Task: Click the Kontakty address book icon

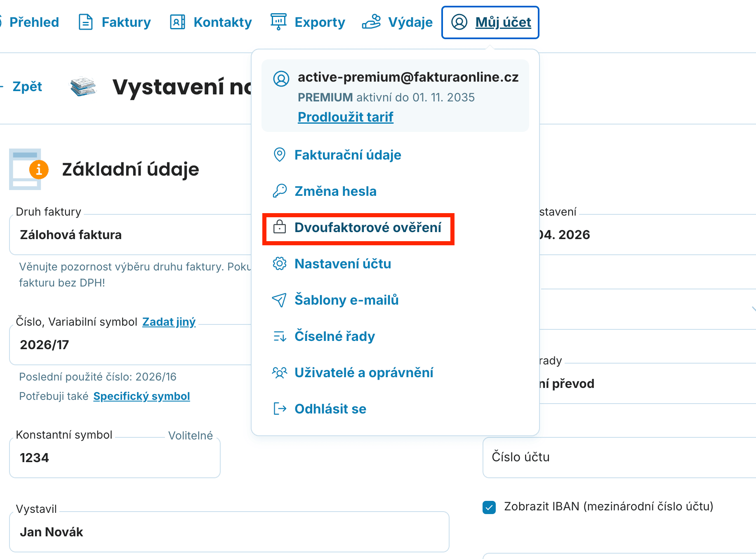Action: pyautogui.click(x=177, y=22)
